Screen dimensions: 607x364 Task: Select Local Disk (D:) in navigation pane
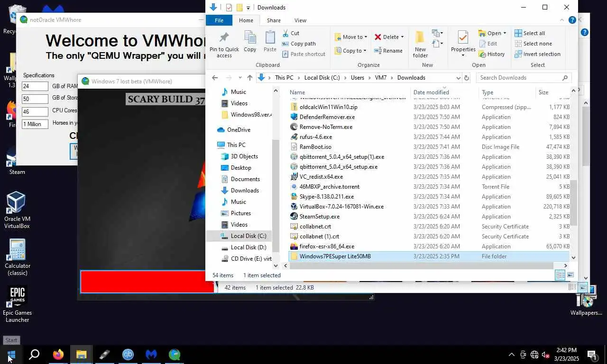pyautogui.click(x=248, y=247)
